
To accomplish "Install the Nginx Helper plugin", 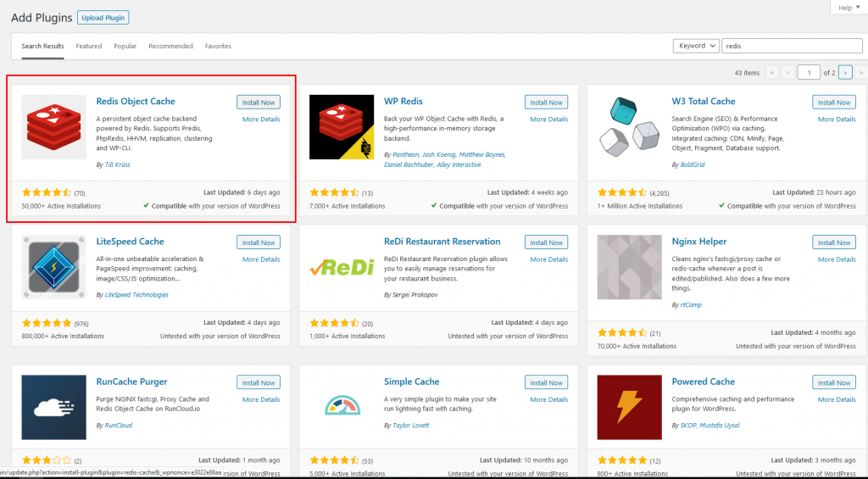I will [x=834, y=242].
